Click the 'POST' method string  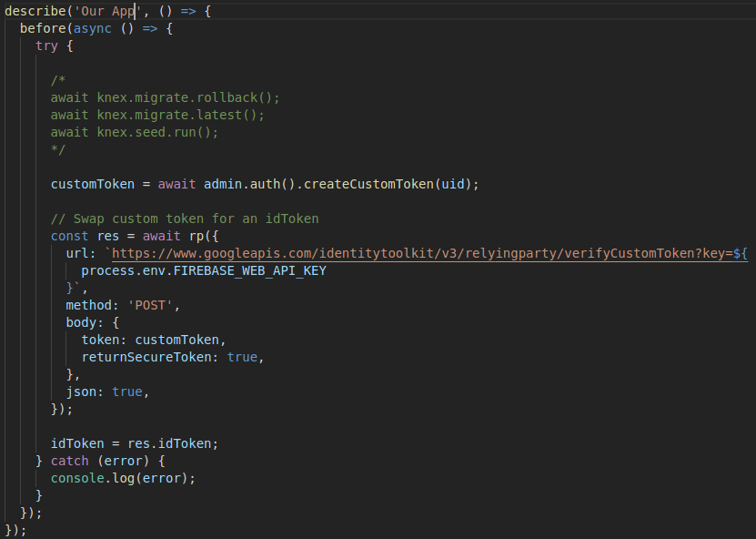click(149, 305)
